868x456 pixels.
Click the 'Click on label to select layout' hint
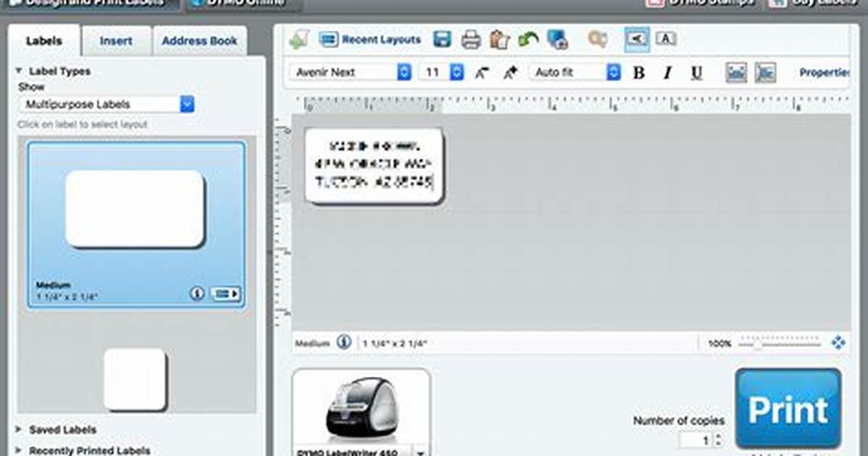tap(83, 125)
